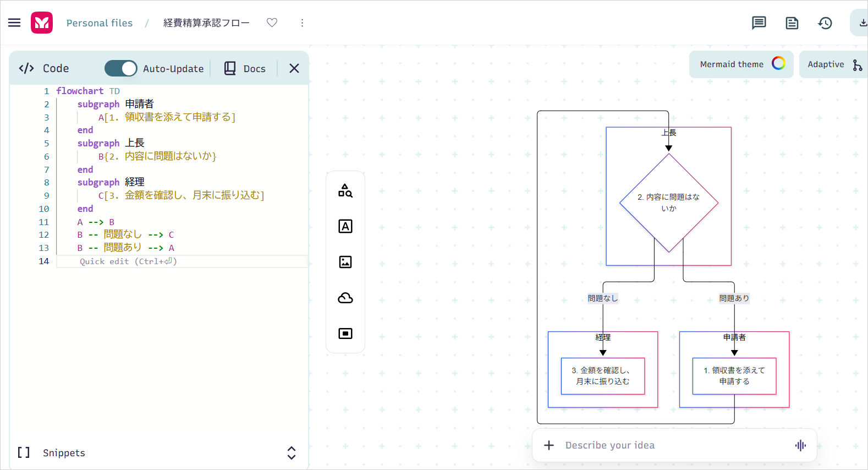Go to Personal files breadcrumb

100,23
